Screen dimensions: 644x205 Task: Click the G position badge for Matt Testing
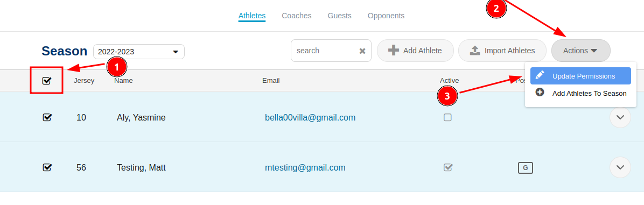coord(526,168)
